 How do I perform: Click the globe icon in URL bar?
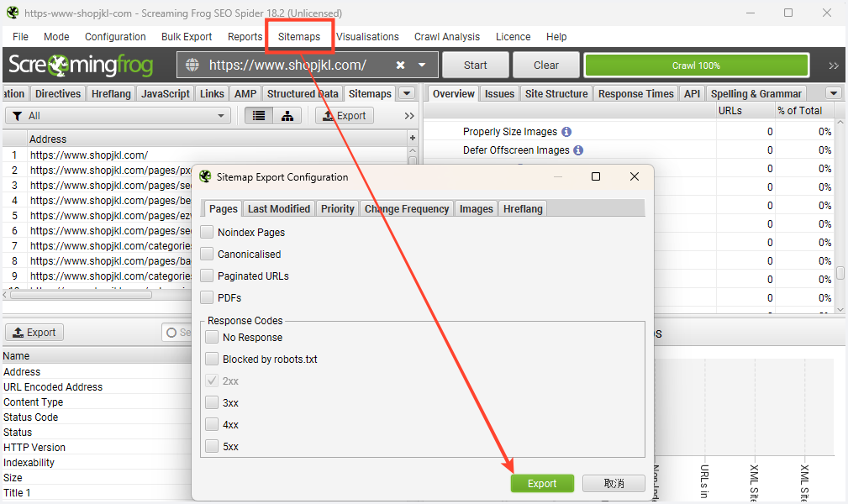(x=192, y=66)
